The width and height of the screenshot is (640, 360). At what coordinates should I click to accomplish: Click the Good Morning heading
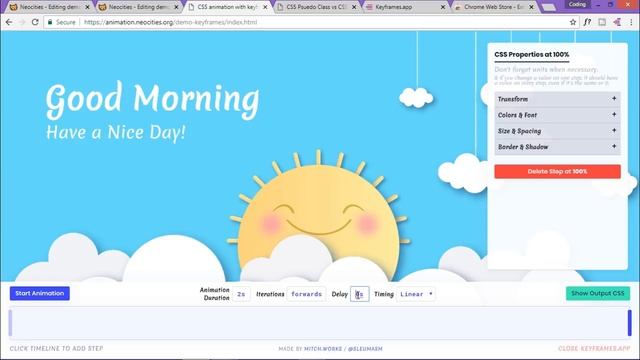[x=152, y=100]
